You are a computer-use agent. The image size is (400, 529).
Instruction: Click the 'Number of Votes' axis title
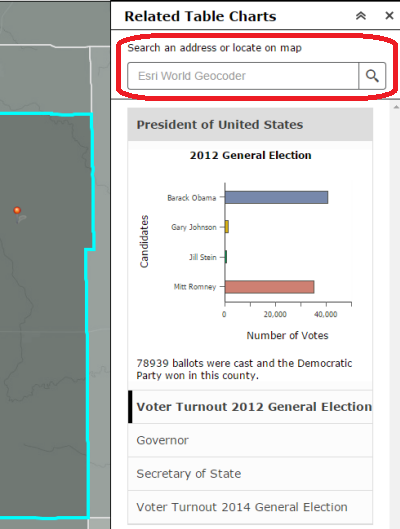point(287,335)
